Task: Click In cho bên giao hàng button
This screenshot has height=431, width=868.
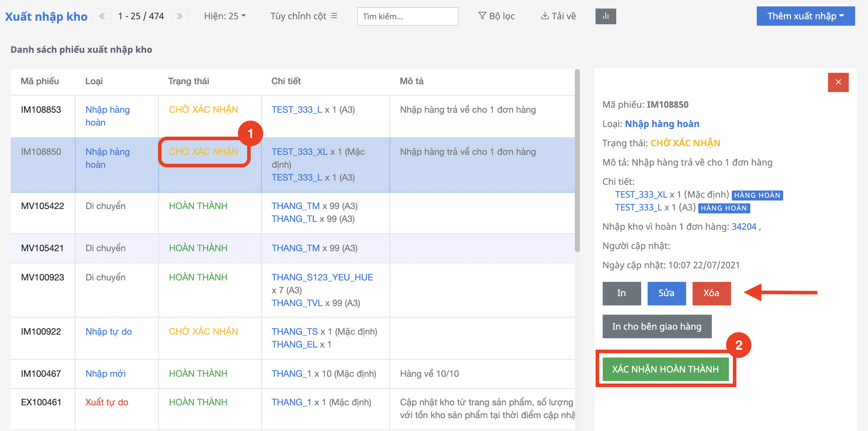Action: 657,326
